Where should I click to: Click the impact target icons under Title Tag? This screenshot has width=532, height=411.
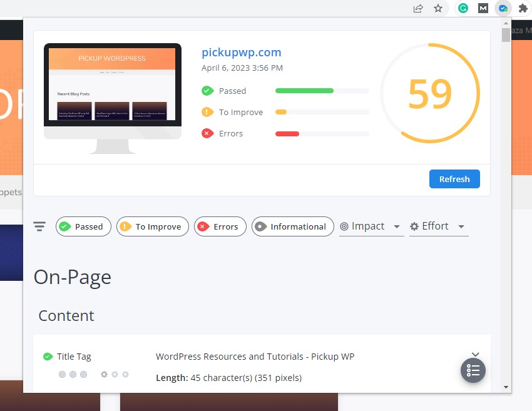(x=73, y=374)
